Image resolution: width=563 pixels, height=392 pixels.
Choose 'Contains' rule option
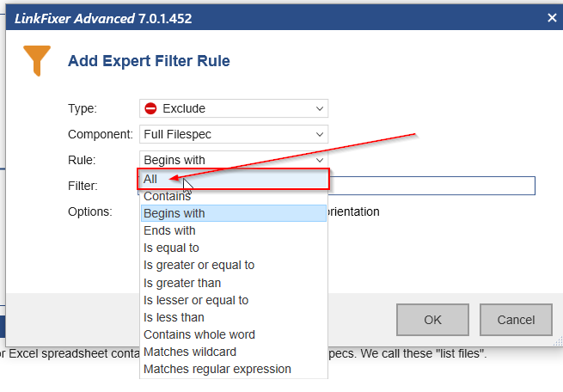(x=234, y=196)
